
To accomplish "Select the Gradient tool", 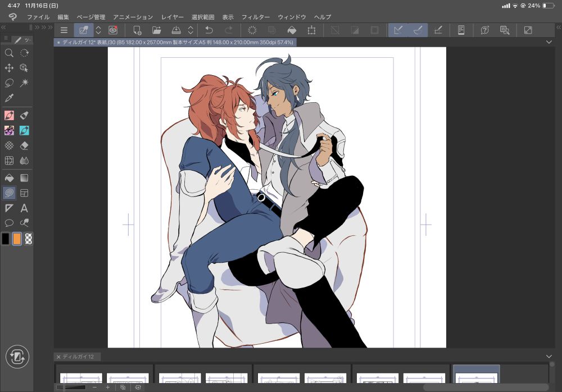I will coord(24,178).
